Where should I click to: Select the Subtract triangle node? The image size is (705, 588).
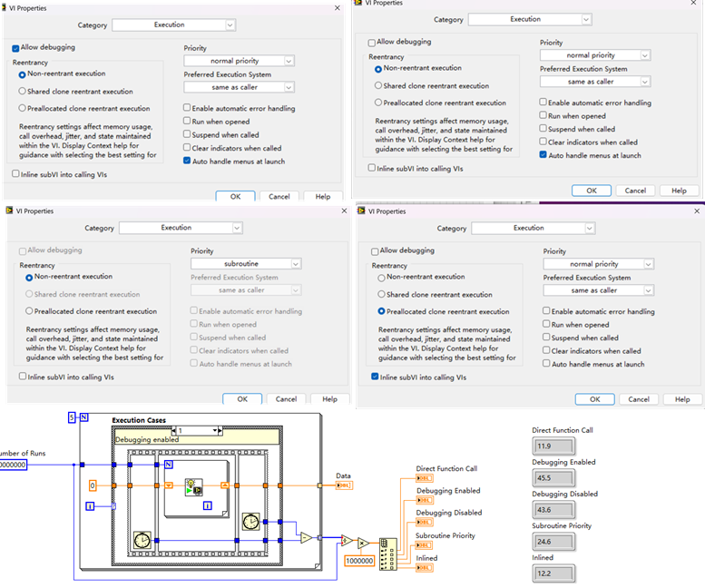pyautogui.click(x=307, y=537)
